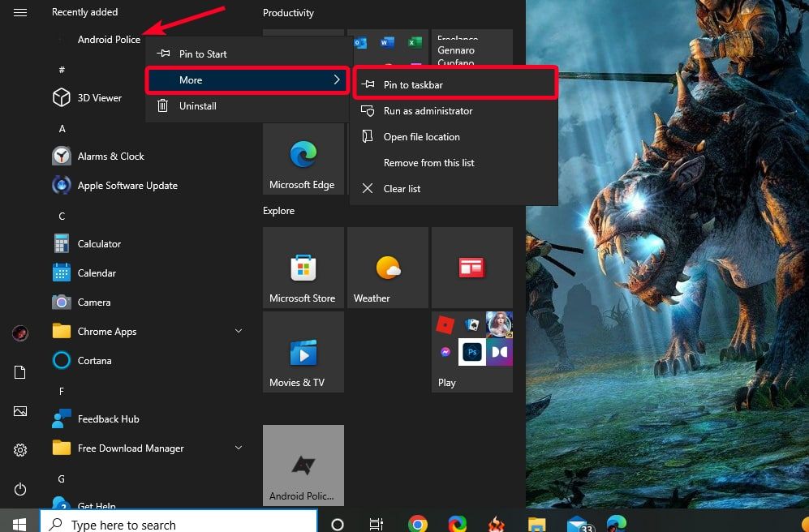Open the Android Police tile
The height and width of the screenshot is (532, 809).
click(x=303, y=465)
